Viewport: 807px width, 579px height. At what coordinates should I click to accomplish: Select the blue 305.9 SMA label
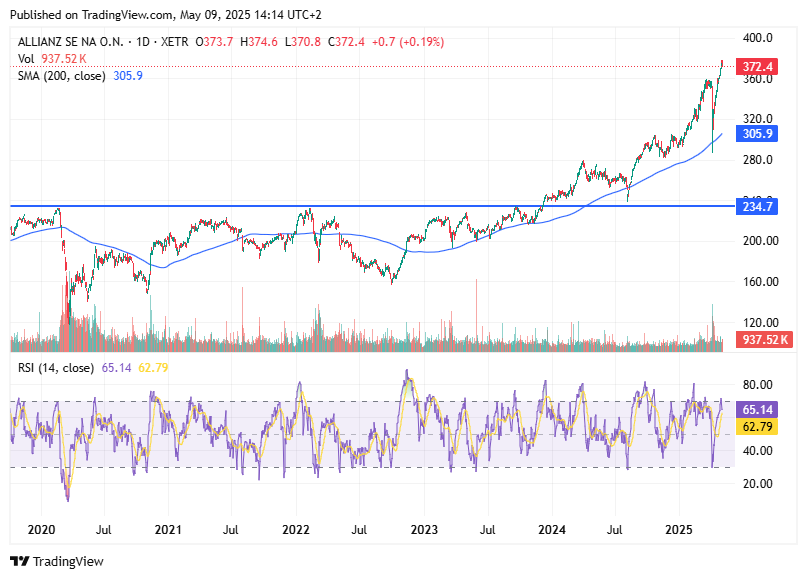[757, 134]
